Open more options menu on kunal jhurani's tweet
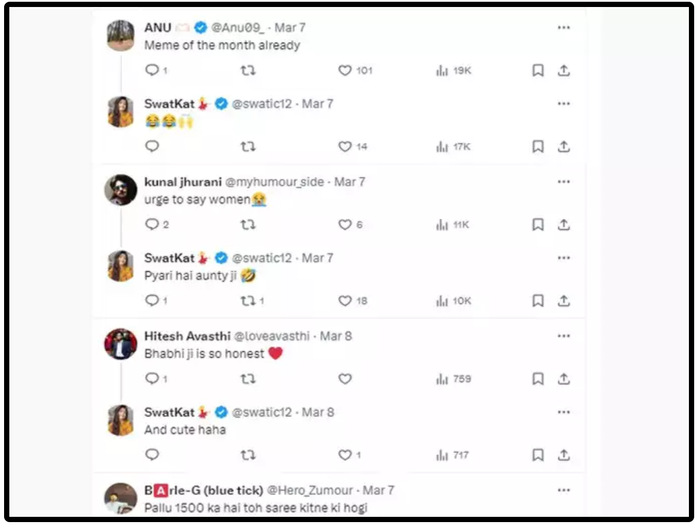The height and width of the screenshot is (525, 700). [564, 182]
